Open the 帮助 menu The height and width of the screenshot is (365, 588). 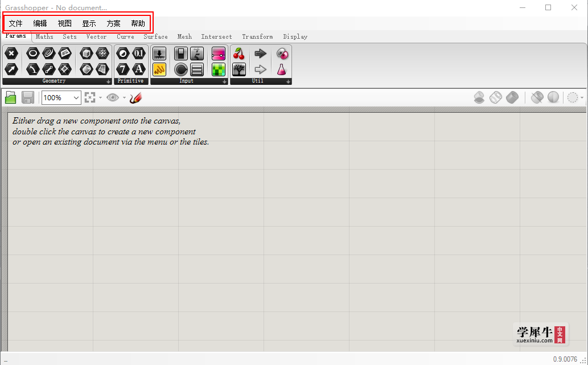[x=138, y=24]
